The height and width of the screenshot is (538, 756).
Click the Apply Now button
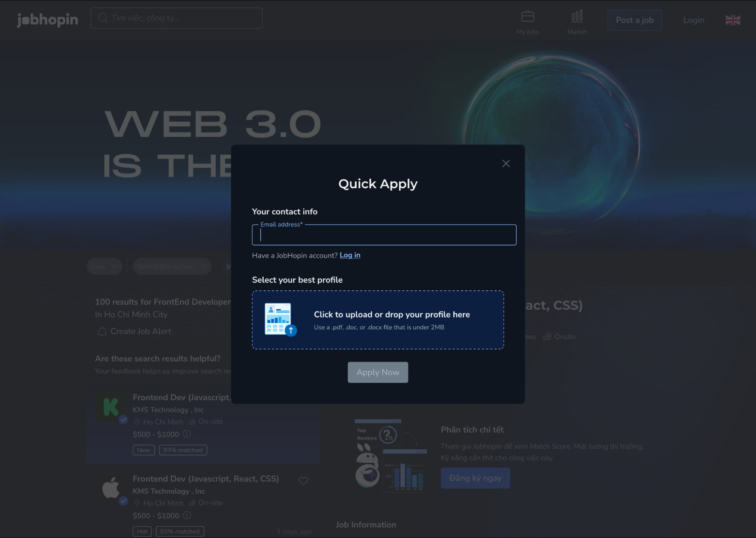point(378,372)
